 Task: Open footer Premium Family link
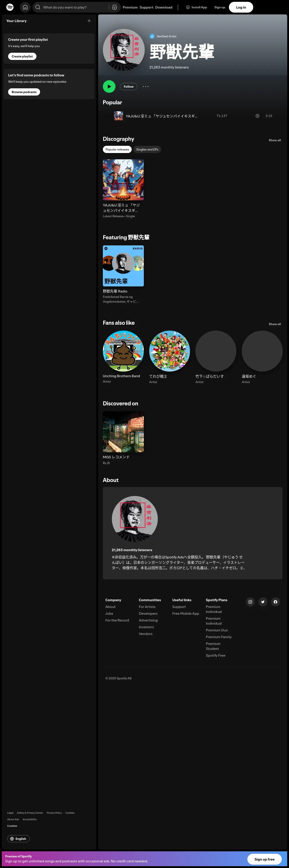219,637
